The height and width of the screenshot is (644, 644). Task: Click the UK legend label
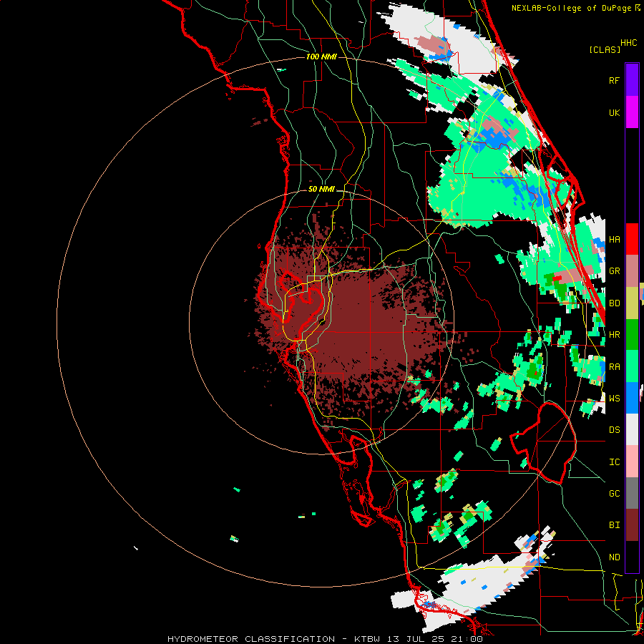click(x=614, y=112)
